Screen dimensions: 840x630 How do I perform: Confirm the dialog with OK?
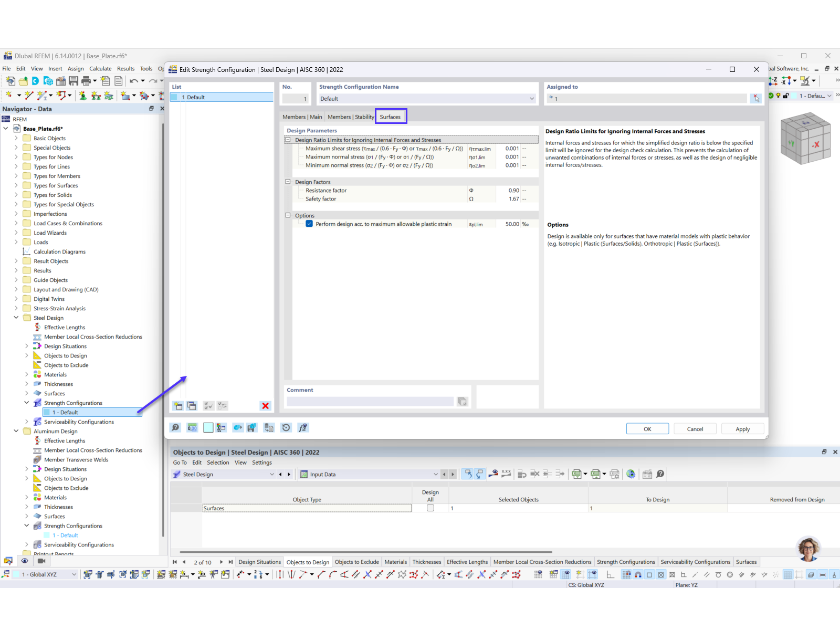[647, 429]
